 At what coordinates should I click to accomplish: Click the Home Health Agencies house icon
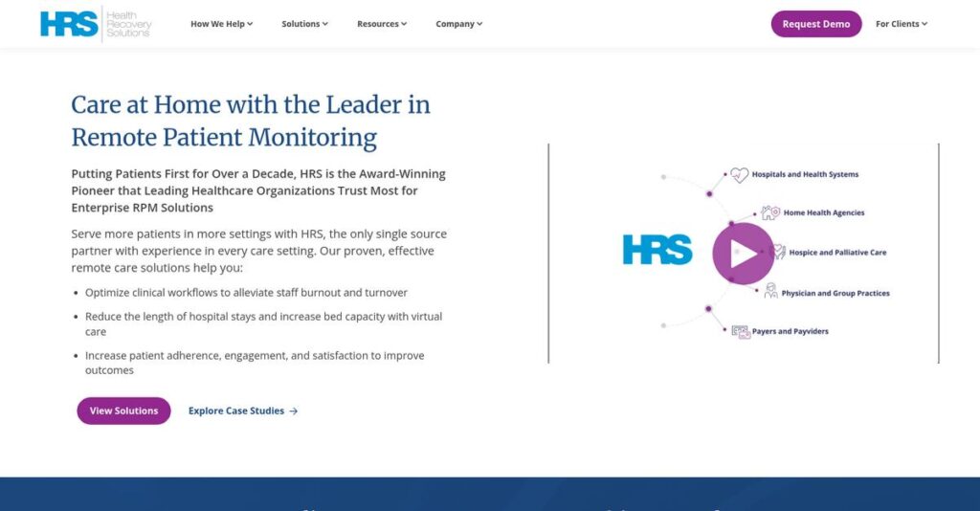(770, 213)
